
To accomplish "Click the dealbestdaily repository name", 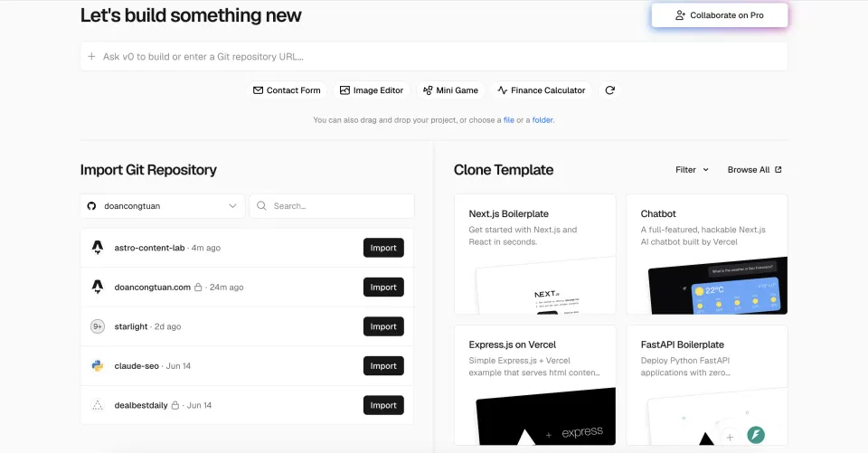I will click(141, 405).
